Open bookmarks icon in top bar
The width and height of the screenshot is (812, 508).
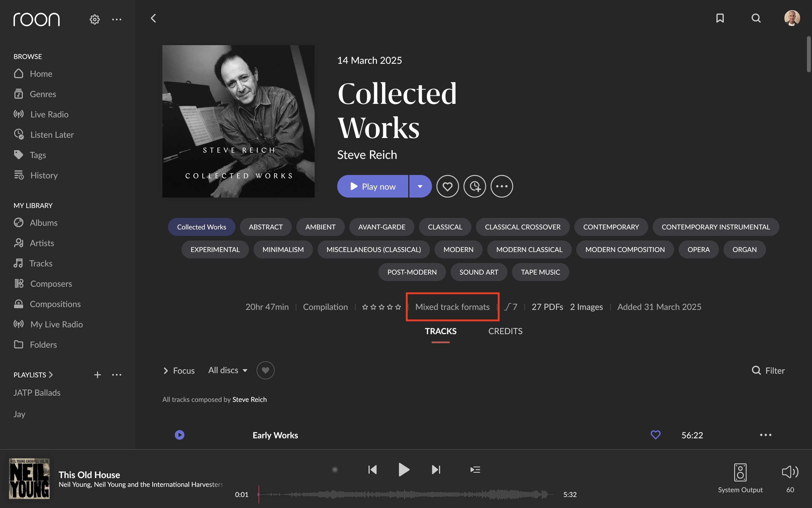[x=720, y=18]
